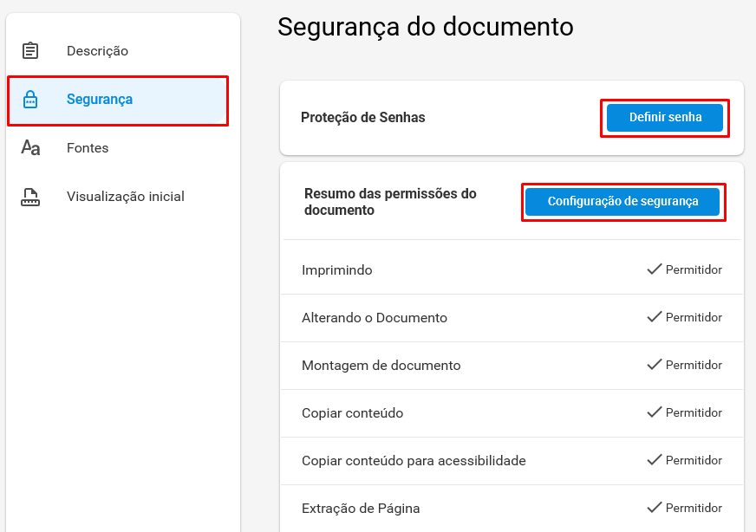Click the Definir senha button
The height and width of the screenshot is (532, 756).
665,118
